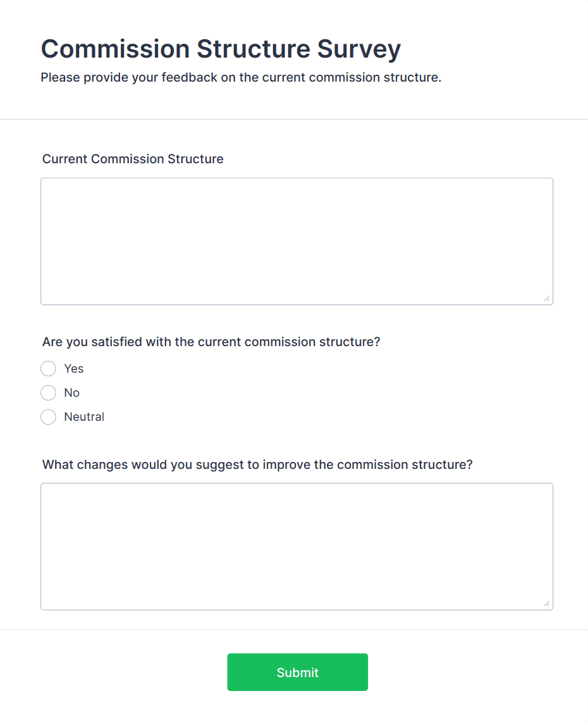
Task: Click the survey feedback subtitle text
Action: point(241,77)
